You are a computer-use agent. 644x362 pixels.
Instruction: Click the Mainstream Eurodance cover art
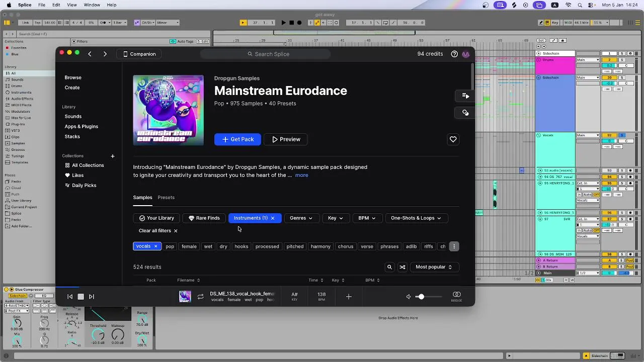coord(169,110)
